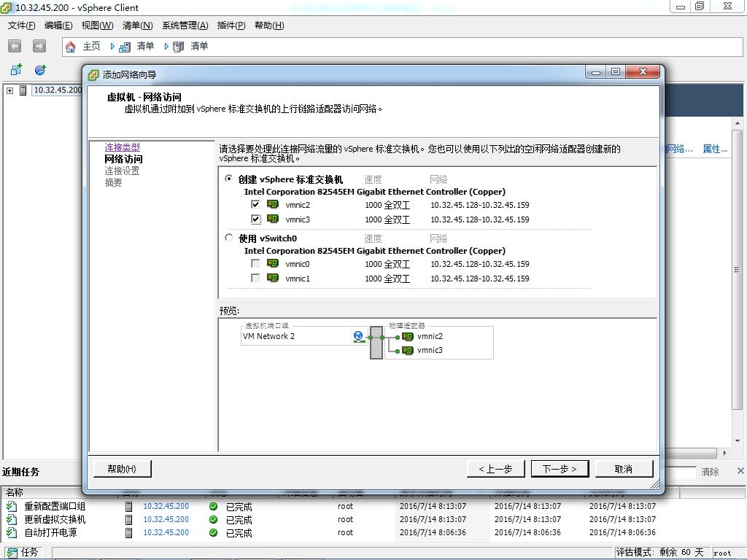Viewport: 747px width, 560px height.
Task: Click the 连接类型 wizard step link
Action: [x=122, y=147]
